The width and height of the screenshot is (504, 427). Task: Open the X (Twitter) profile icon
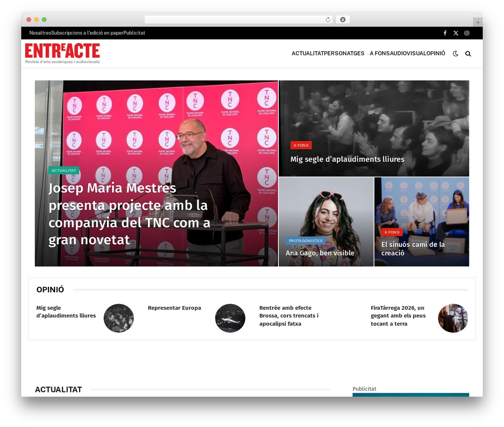coord(456,33)
